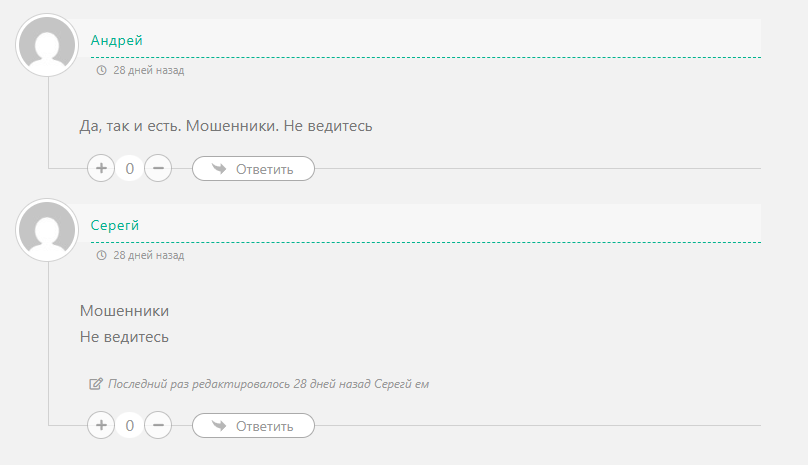
Task: Downvote Андрей's comment with the minus icon
Action: pos(158,168)
